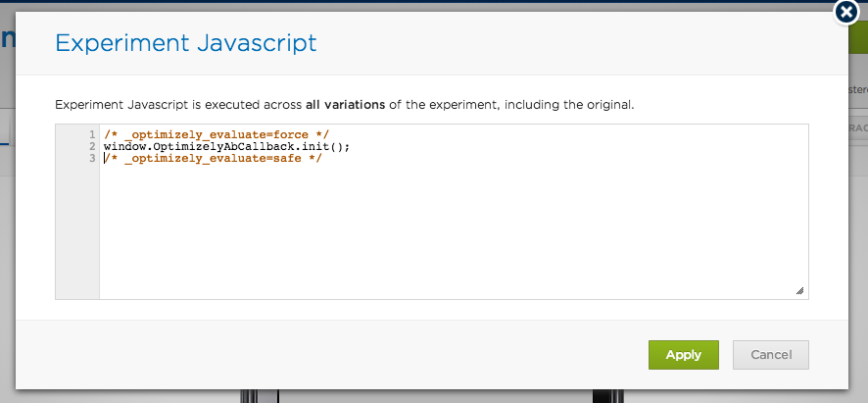Click the Experiment Javascript dialog title
Screen dimensions: 868x403
click(185, 43)
